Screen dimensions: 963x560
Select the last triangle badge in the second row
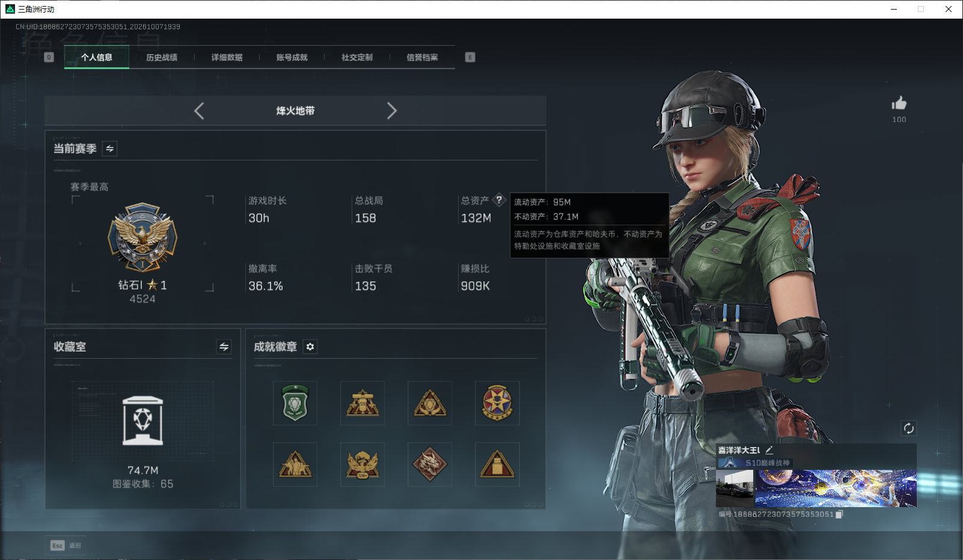pyautogui.click(x=497, y=464)
